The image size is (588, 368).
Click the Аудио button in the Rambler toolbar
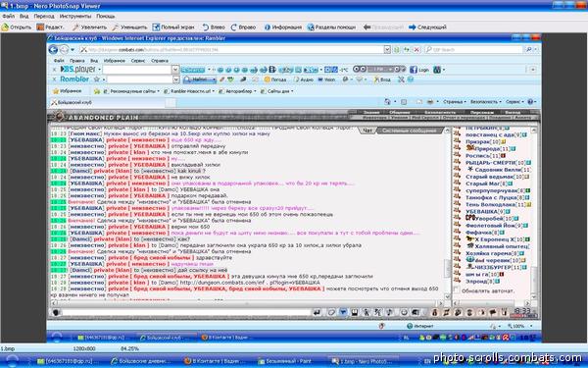(x=303, y=79)
